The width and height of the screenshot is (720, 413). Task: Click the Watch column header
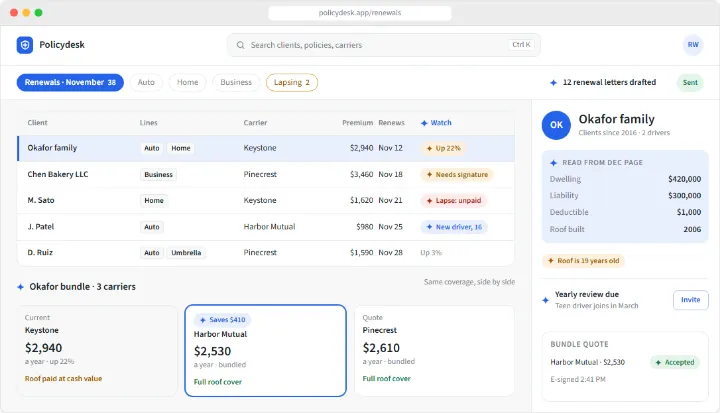(x=436, y=123)
